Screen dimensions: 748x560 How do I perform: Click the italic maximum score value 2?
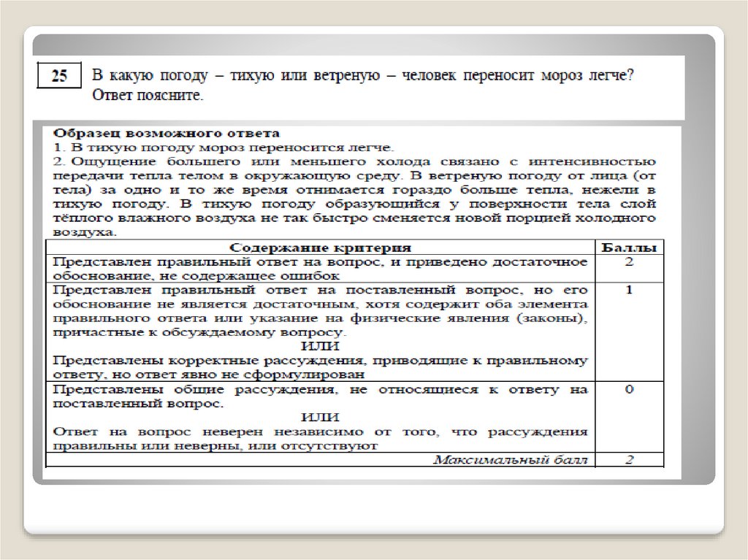point(628,460)
